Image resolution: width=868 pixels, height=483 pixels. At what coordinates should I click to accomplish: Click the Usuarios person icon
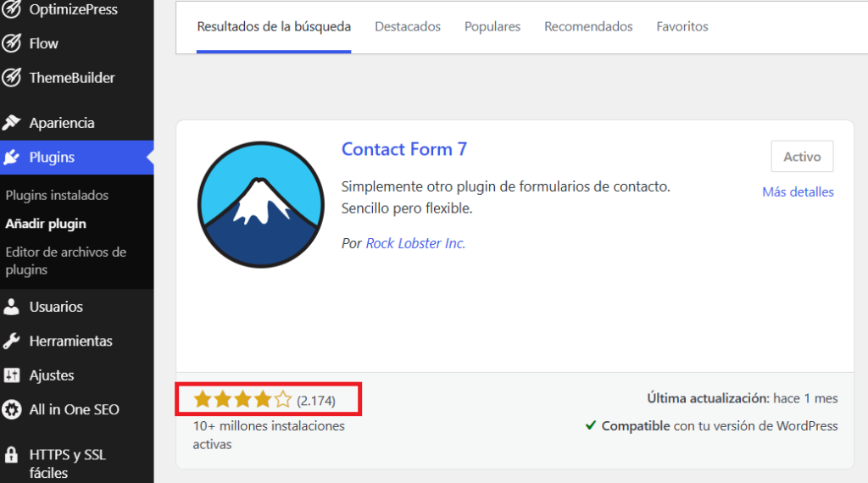point(11,307)
